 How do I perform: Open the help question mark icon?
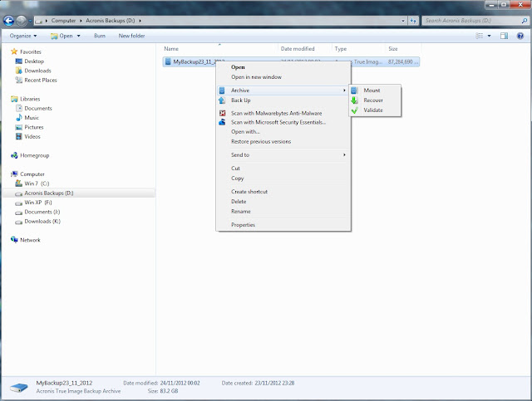tap(520, 36)
